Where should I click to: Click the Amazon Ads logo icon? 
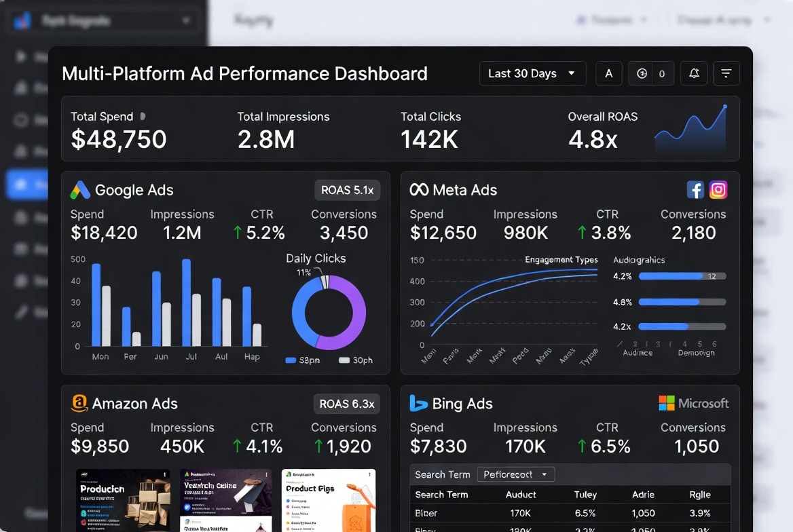[x=79, y=403]
